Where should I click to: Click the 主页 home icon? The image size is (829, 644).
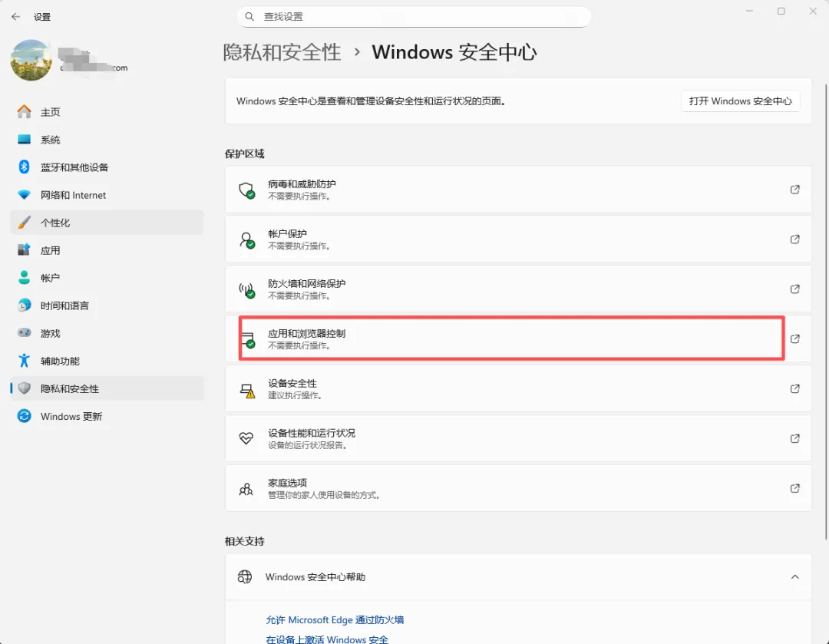[24, 111]
